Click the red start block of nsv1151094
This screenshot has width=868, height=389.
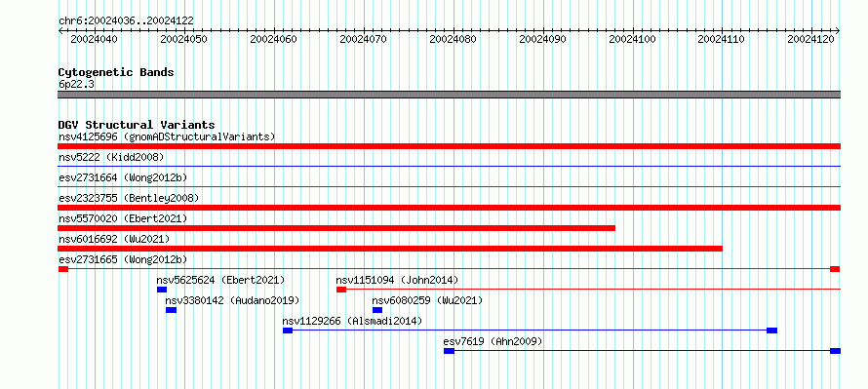[x=341, y=290]
